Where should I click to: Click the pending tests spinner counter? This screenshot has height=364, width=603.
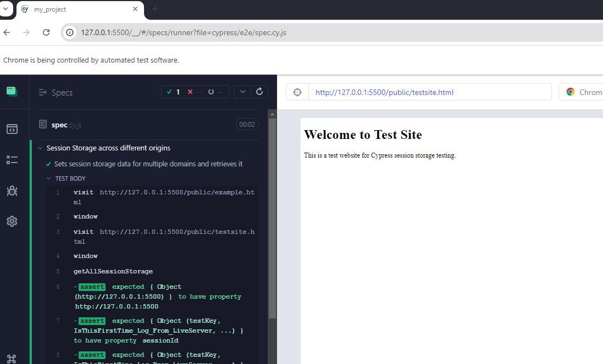pos(214,92)
